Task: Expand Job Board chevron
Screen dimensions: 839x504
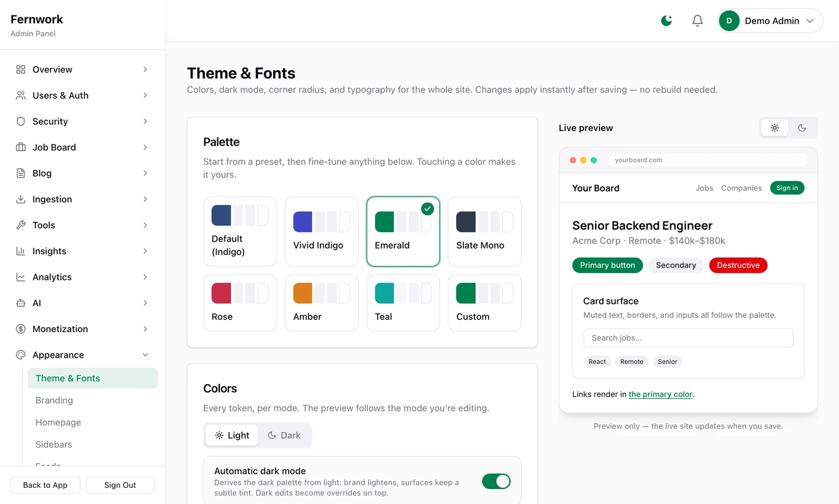Action: tap(145, 147)
